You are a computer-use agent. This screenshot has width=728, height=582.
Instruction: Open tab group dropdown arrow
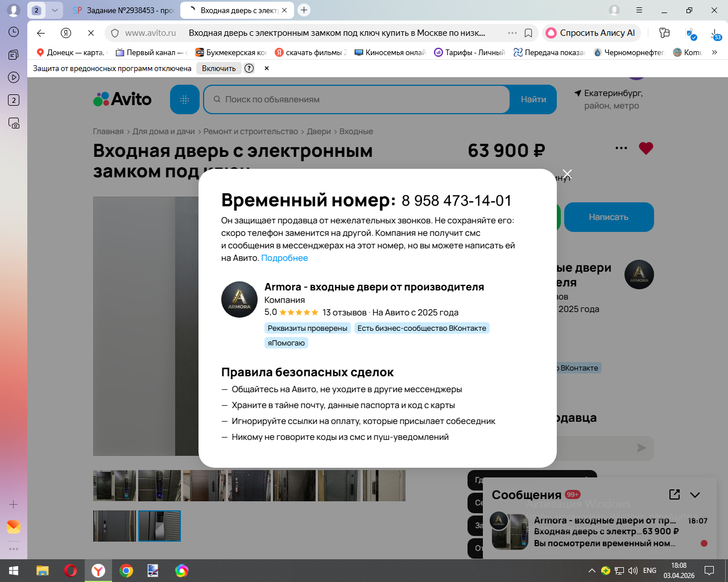[x=55, y=10]
